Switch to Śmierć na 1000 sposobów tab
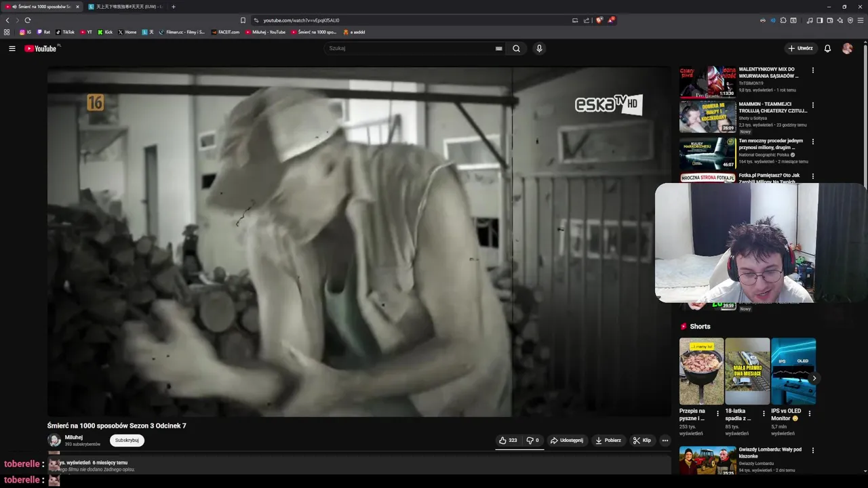The image size is (868, 488). (x=42, y=7)
